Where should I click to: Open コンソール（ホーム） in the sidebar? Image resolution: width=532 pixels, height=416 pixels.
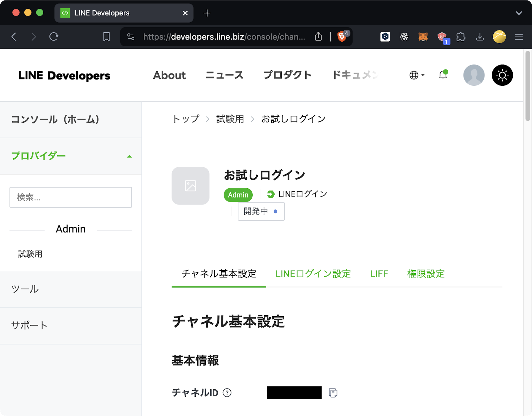(x=71, y=120)
